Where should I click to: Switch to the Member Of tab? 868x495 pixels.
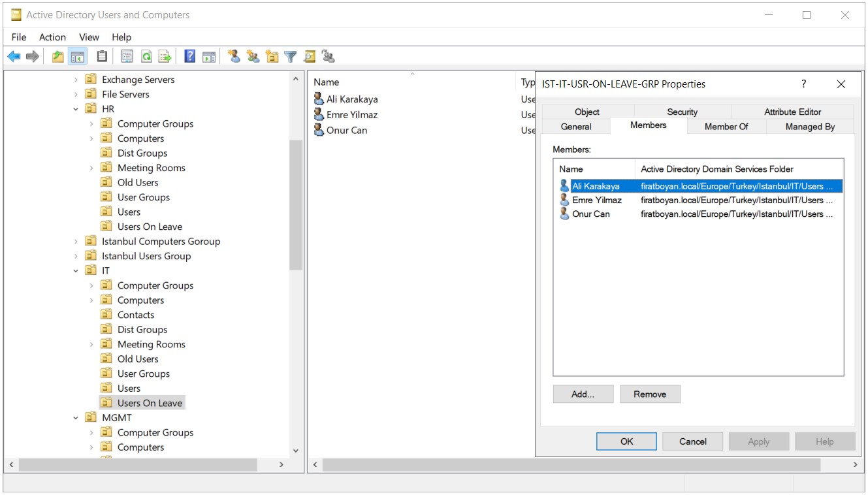[726, 127]
